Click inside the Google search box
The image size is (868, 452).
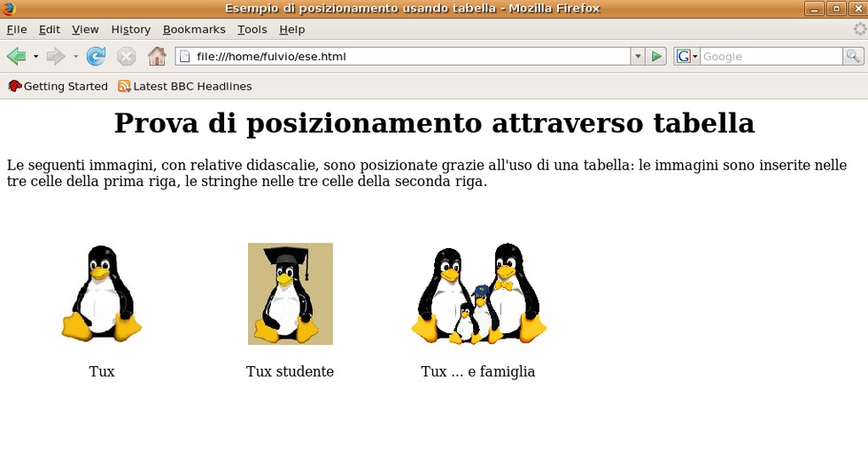click(x=771, y=57)
